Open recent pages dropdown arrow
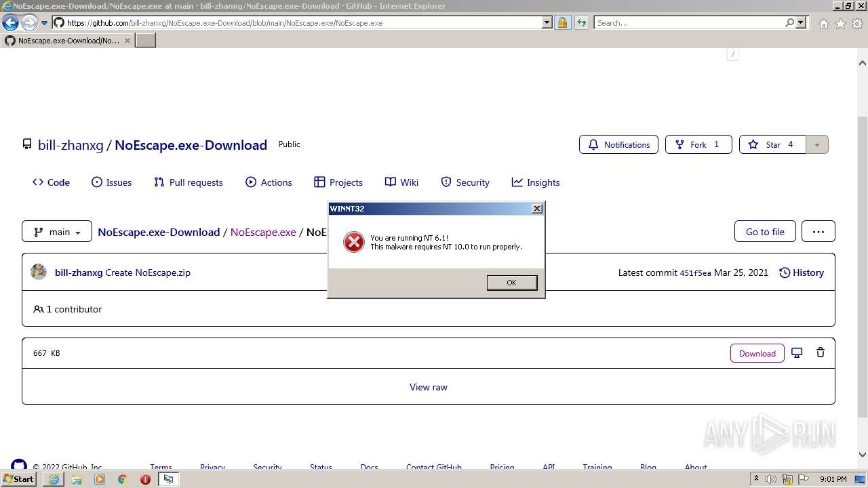This screenshot has height=488, width=868. pyautogui.click(x=45, y=23)
